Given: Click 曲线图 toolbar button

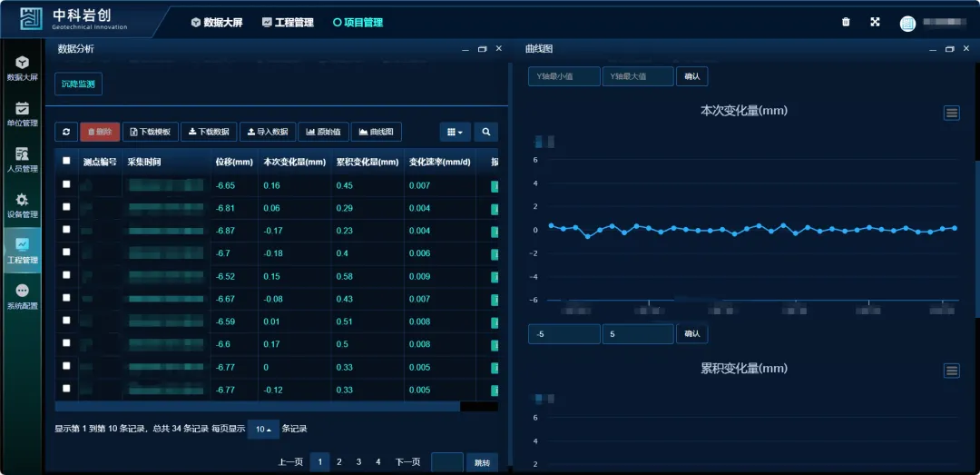Looking at the screenshot, I should 377,132.
